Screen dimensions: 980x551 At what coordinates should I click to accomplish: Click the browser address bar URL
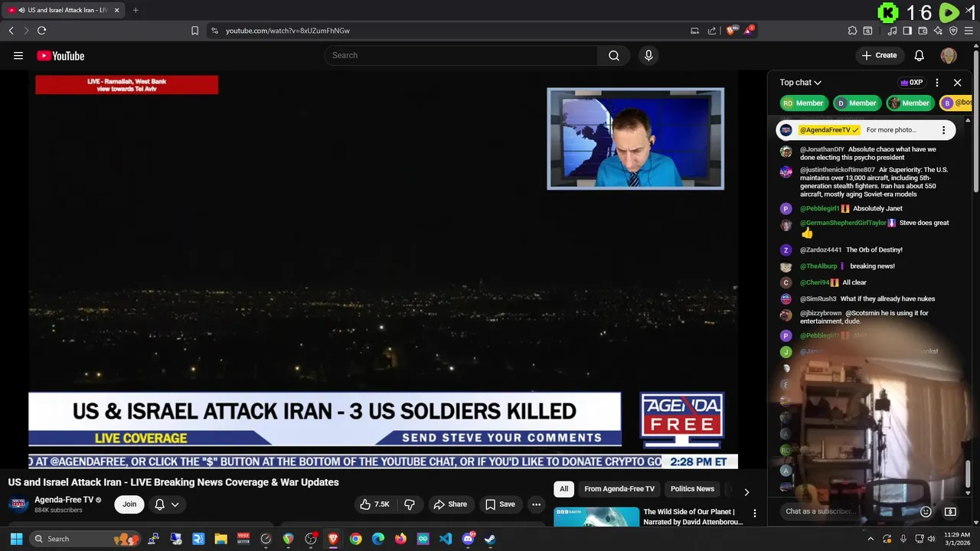click(288, 31)
